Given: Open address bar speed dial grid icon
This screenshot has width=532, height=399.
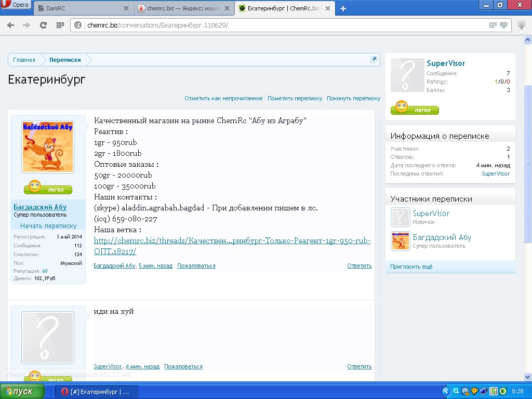Looking at the screenshot, I should pyautogui.click(x=493, y=25).
